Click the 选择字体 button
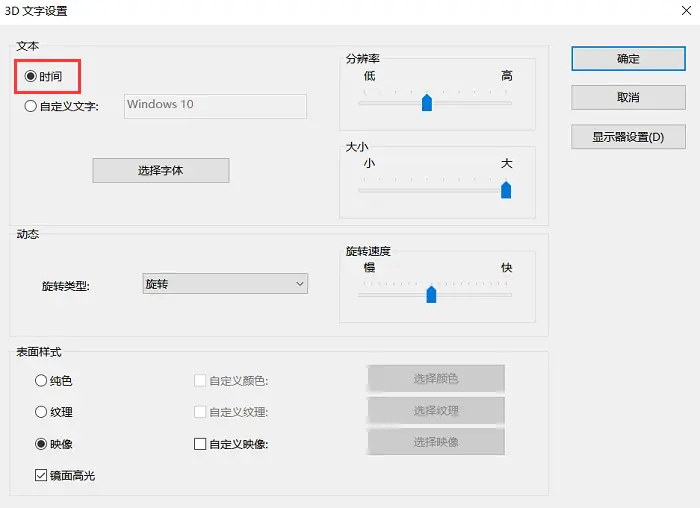Viewport: 700px width, 508px height. point(161,171)
